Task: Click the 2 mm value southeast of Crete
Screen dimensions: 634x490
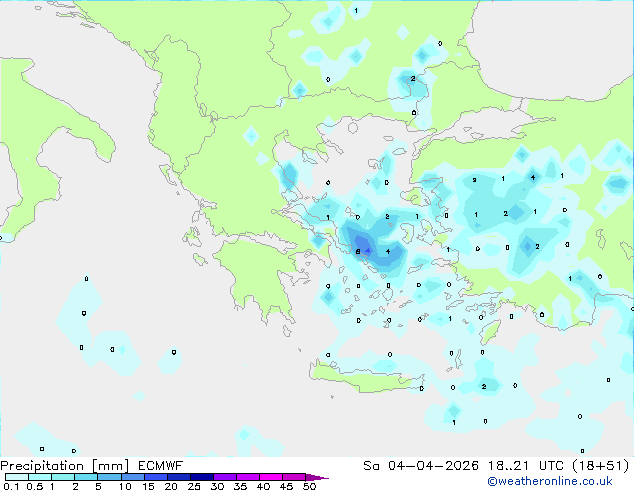Action: [484, 386]
